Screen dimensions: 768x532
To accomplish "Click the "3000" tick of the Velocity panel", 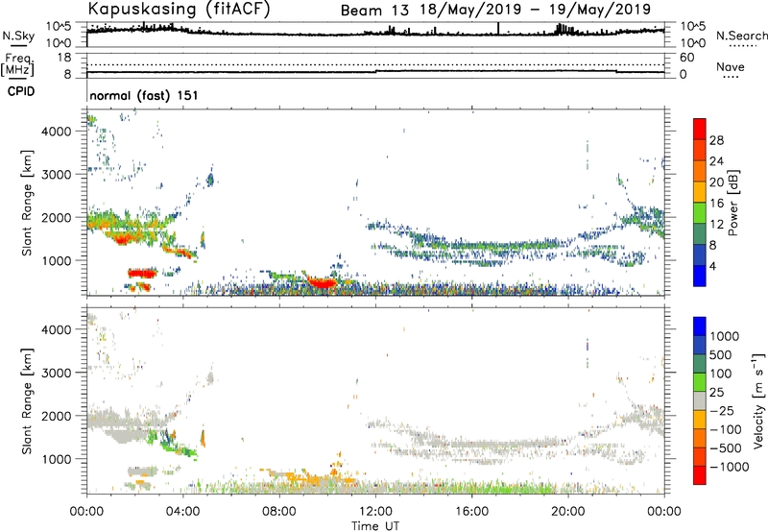I will click(57, 373).
